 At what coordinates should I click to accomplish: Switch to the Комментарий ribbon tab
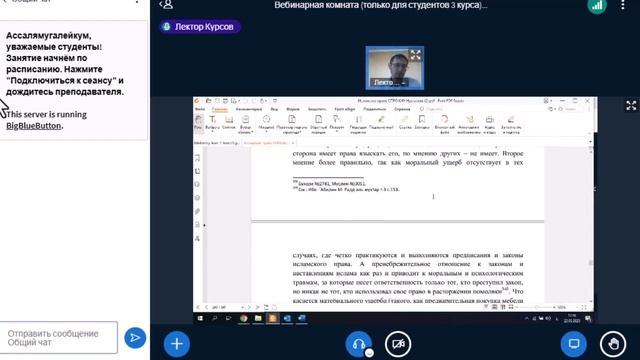pyautogui.click(x=249, y=109)
